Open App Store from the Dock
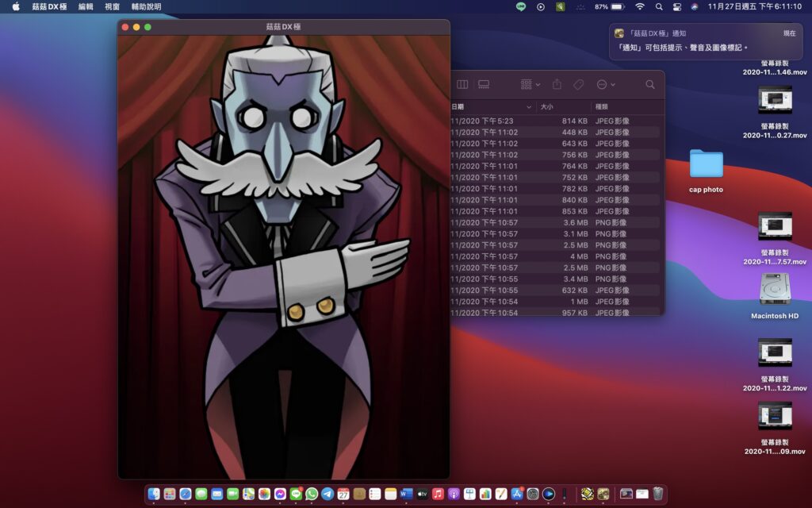 pyautogui.click(x=517, y=494)
